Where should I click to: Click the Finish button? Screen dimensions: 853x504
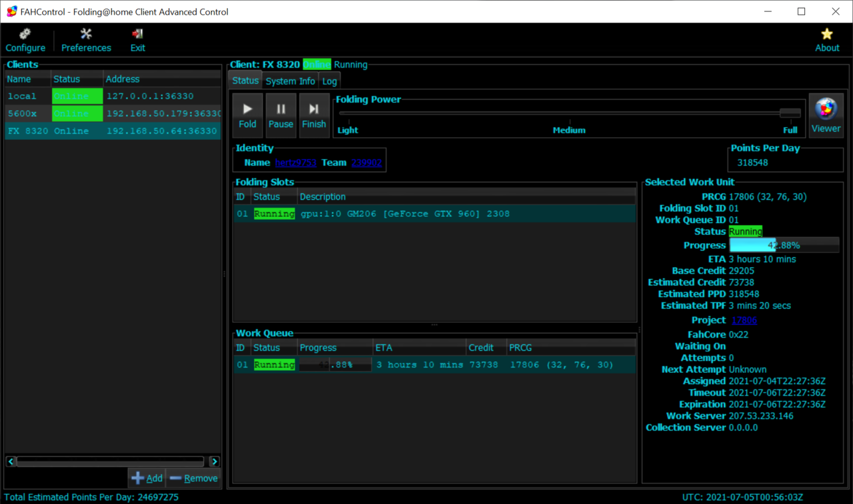click(314, 115)
